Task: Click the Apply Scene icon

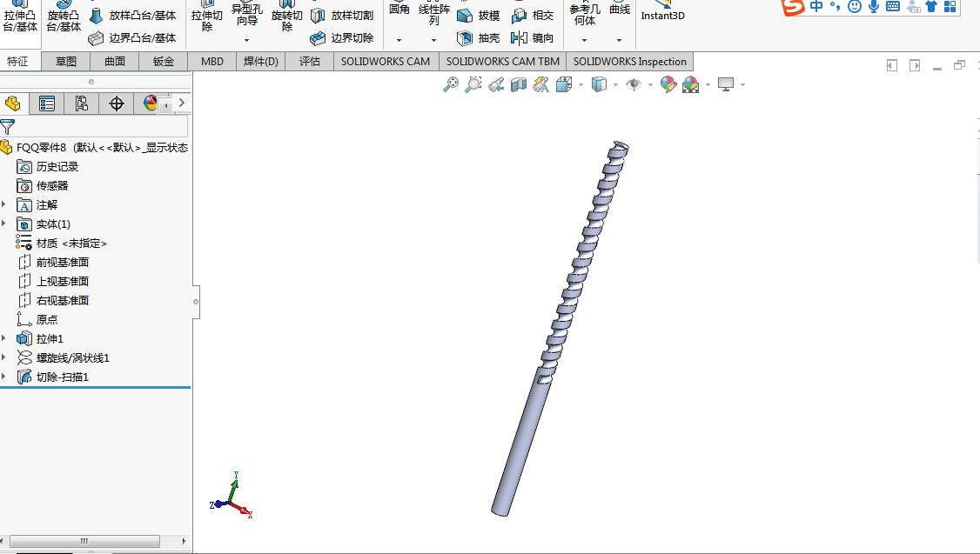Action: click(691, 84)
